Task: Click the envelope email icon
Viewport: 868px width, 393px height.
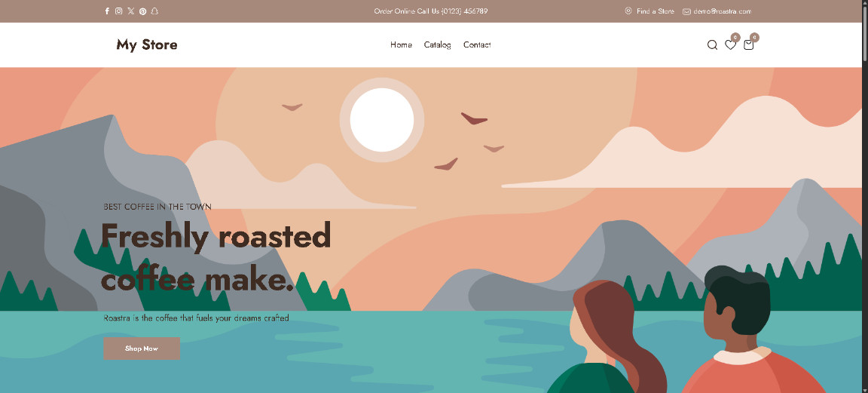Action: click(686, 11)
